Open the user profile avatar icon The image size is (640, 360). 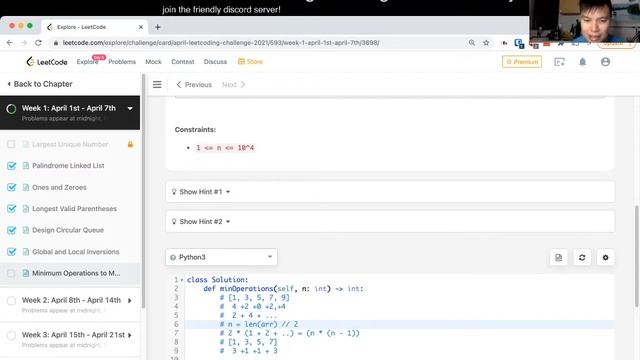click(605, 62)
